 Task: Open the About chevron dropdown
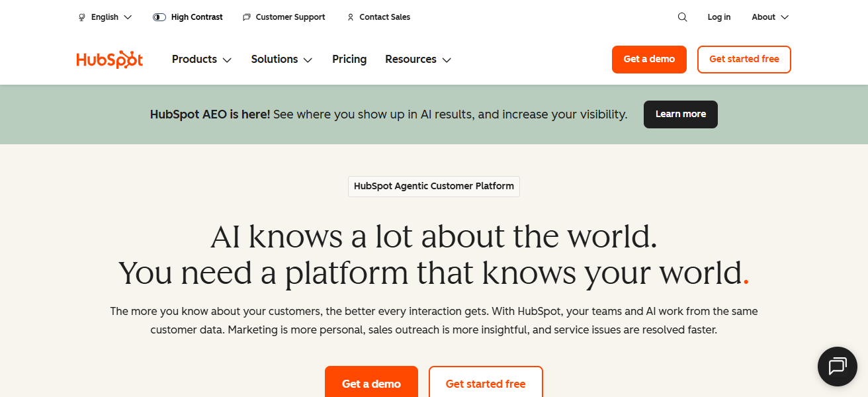point(785,17)
